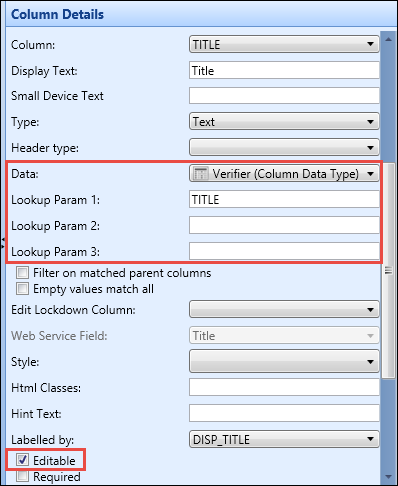This screenshot has width=398, height=486.
Task: Click the Small Device Text label
Action: (x=57, y=96)
